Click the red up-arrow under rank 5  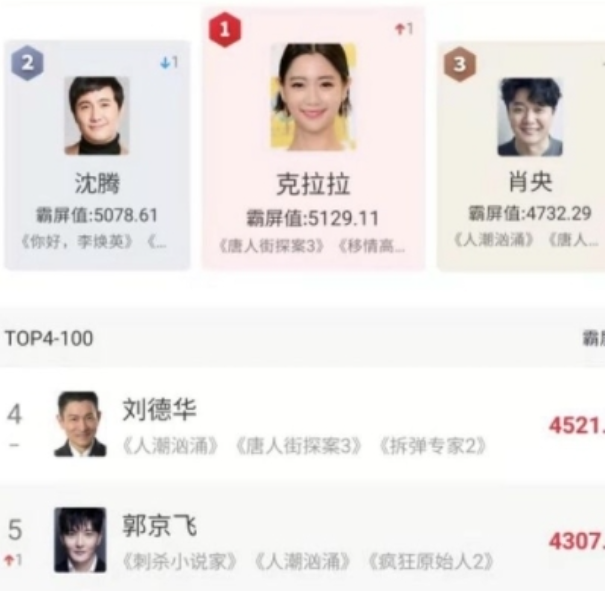coord(8,560)
